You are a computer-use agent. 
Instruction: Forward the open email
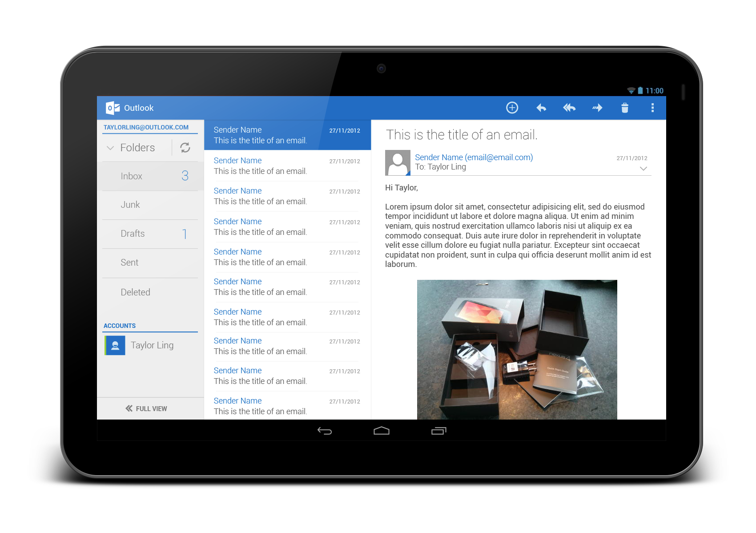597,108
